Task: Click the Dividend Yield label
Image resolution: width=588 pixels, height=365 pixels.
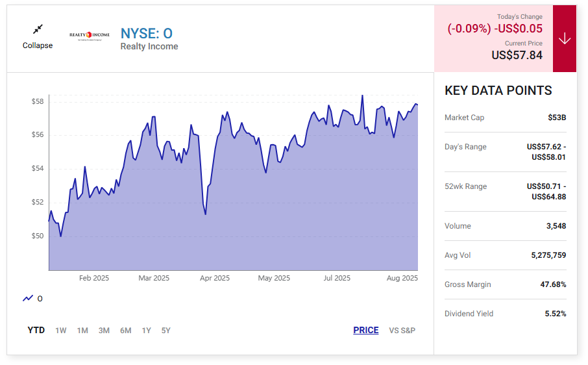Action: (x=469, y=314)
